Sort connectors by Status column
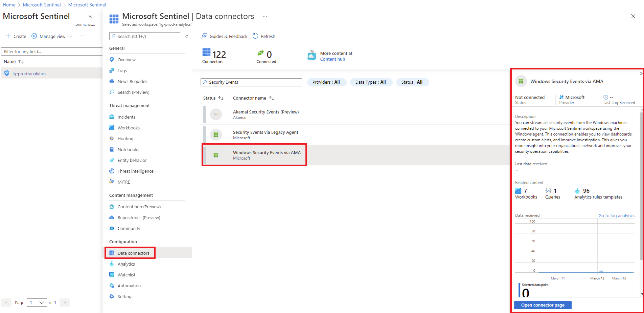Screen dimensions: 644x313 pos(213,98)
